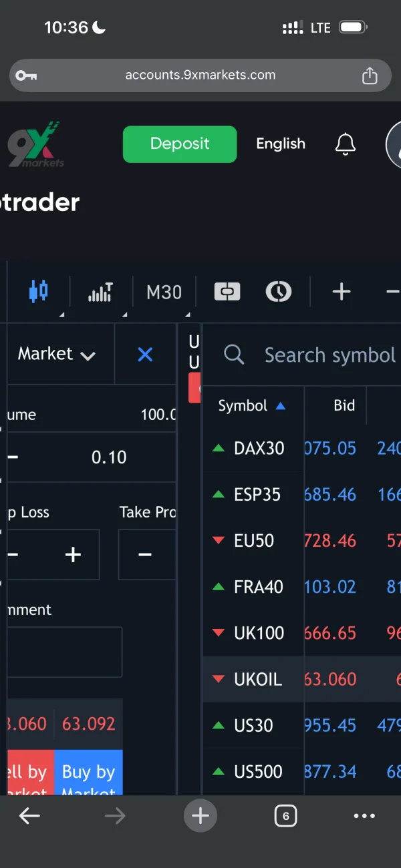Open the chart indicators icon
This screenshot has height=868, width=401.
[100, 292]
